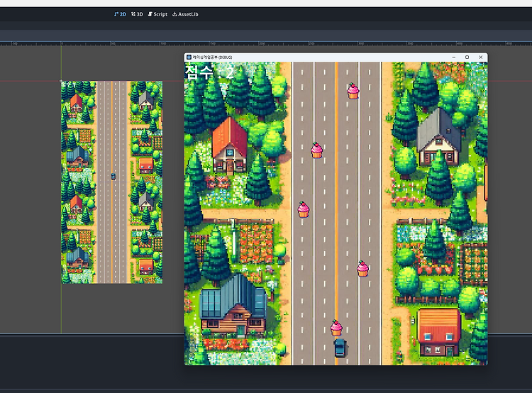Screen dimensions: 532x393
Task: Click the blue car in game window
Action: [x=340, y=348]
